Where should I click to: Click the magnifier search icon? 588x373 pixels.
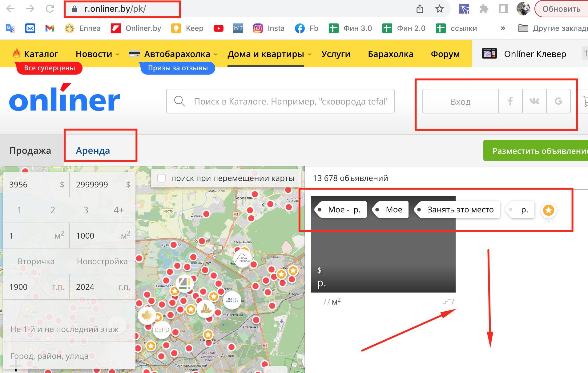coord(179,101)
